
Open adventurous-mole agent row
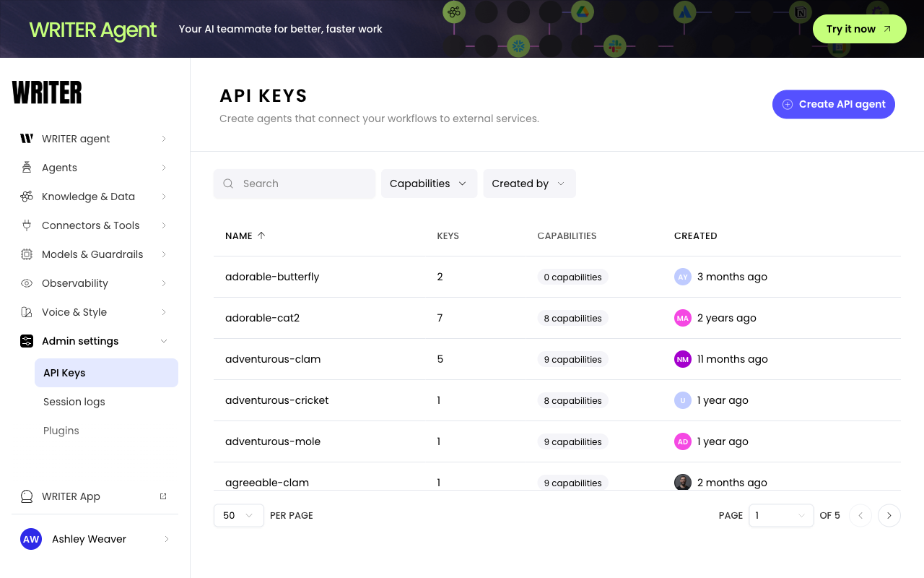click(x=557, y=441)
